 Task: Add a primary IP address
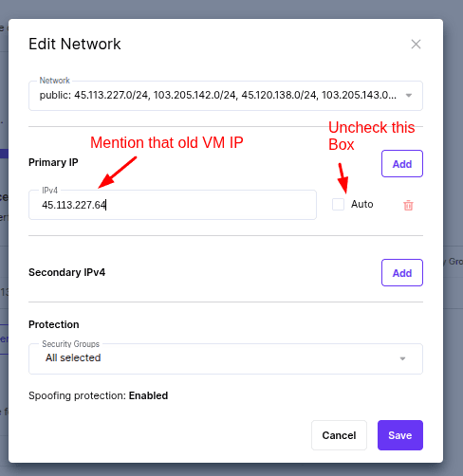click(402, 164)
